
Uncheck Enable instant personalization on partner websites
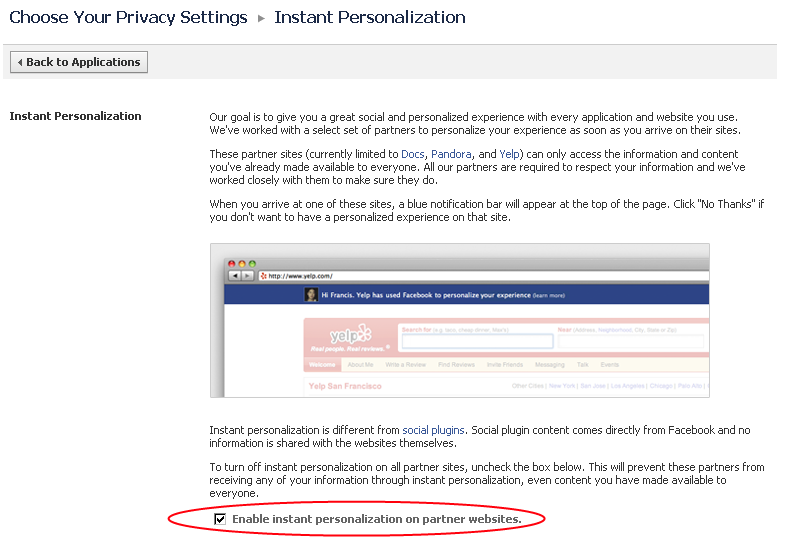pyautogui.click(x=220, y=519)
